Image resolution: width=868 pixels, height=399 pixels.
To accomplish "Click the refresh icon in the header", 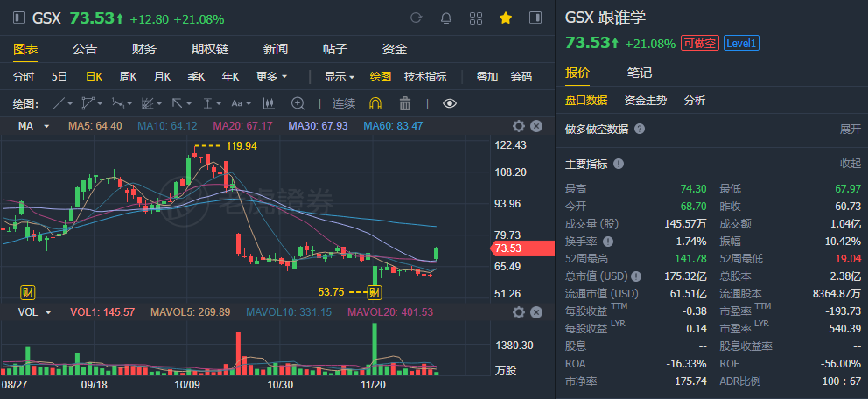I will point(416,18).
